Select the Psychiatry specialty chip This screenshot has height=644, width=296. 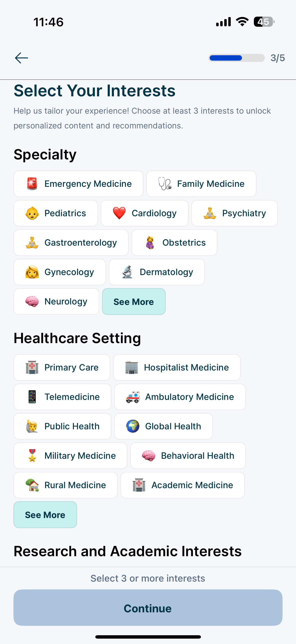click(234, 213)
